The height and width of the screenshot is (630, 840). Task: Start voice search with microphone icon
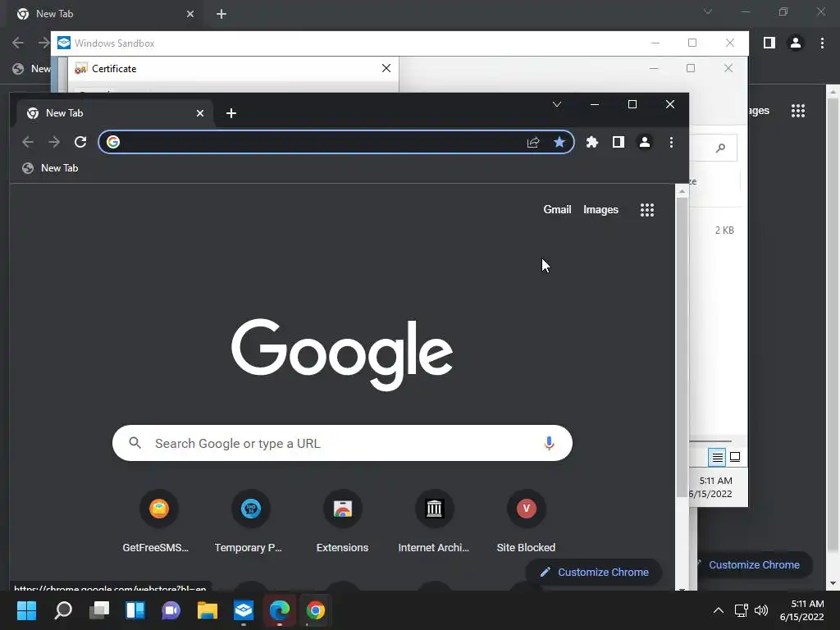(549, 443)
